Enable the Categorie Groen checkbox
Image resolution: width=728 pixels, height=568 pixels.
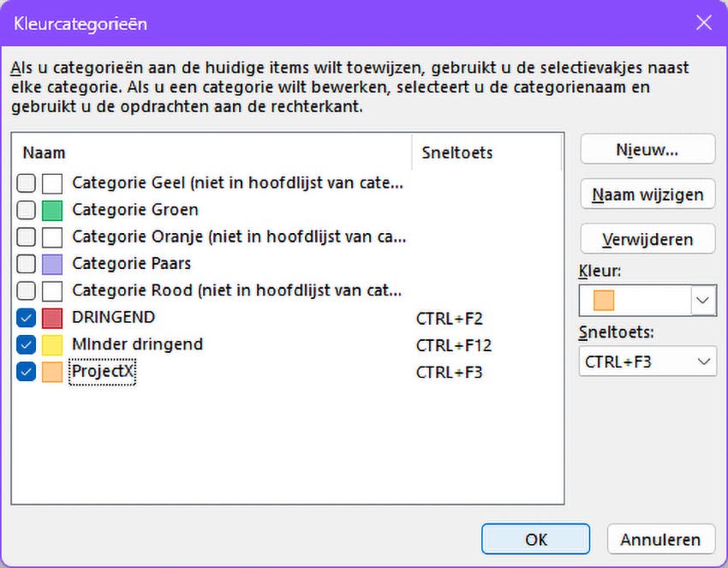[x=27, y=210]
